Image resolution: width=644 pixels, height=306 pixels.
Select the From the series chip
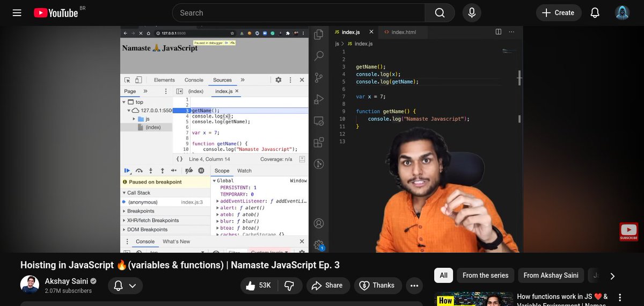click(x=485, y=275)
